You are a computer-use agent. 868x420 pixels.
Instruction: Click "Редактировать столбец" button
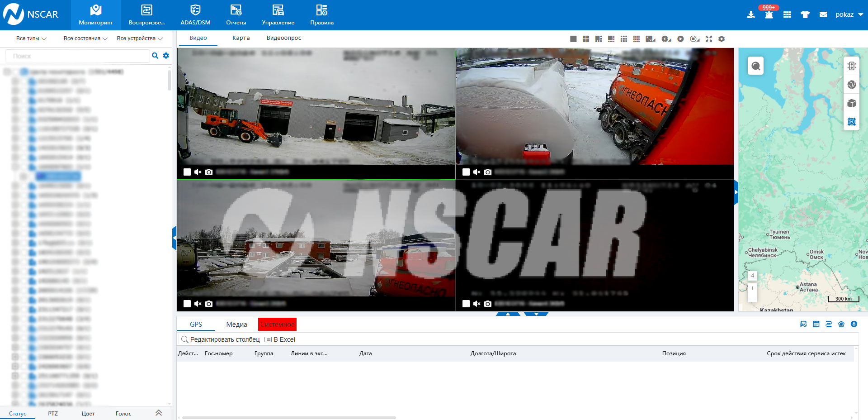(x=221, y=339)
